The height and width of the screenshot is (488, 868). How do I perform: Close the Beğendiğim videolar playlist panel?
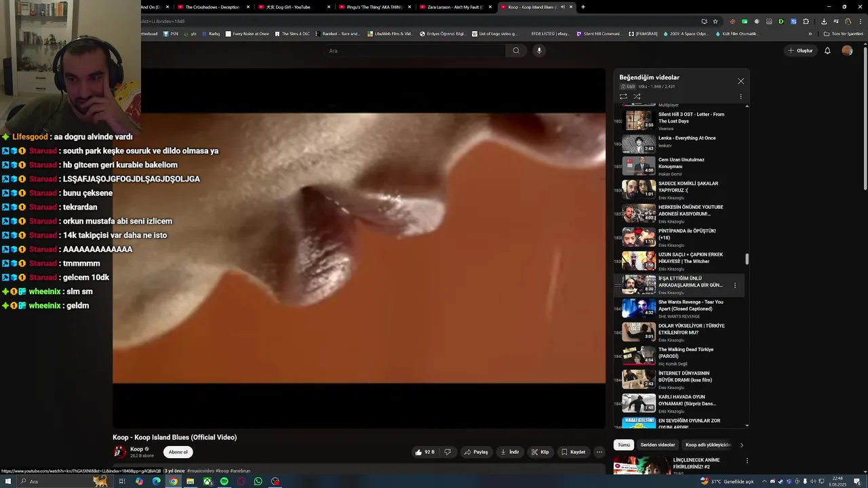[x=741, y=81]
